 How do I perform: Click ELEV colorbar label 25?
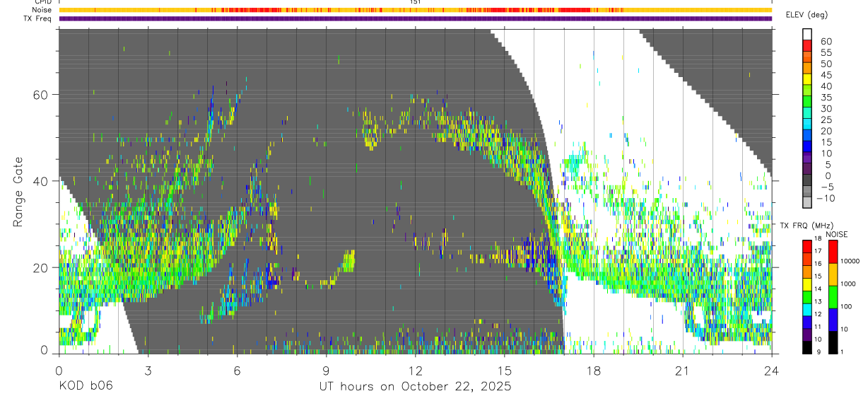click(x=825, y=120)
